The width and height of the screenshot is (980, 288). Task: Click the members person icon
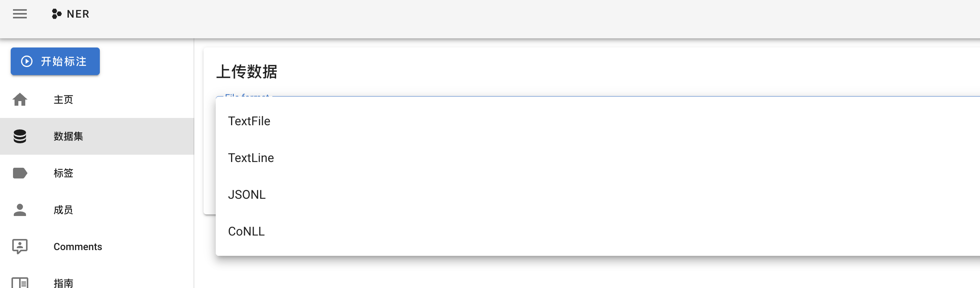20,210
